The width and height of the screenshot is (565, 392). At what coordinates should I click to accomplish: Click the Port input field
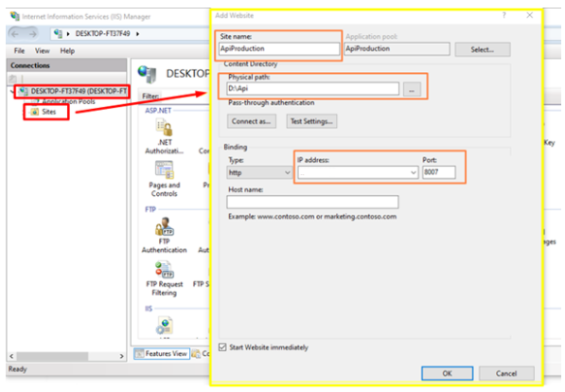click(438, 172)
